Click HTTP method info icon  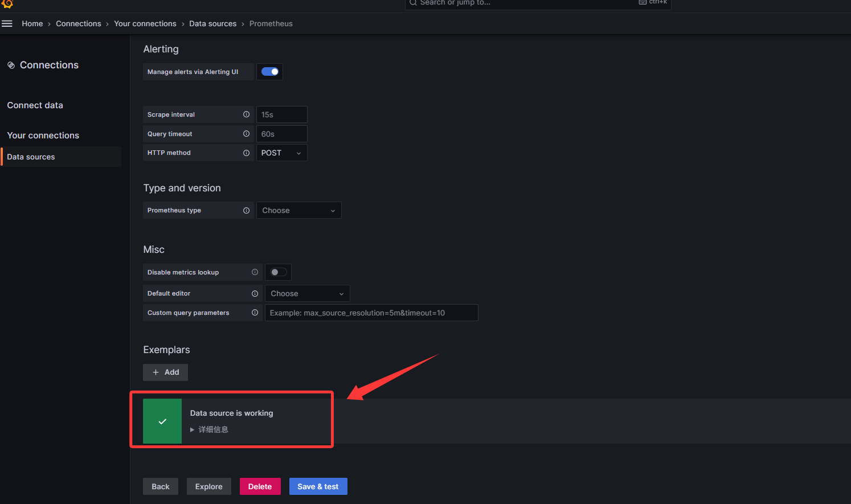coord(246,153)
